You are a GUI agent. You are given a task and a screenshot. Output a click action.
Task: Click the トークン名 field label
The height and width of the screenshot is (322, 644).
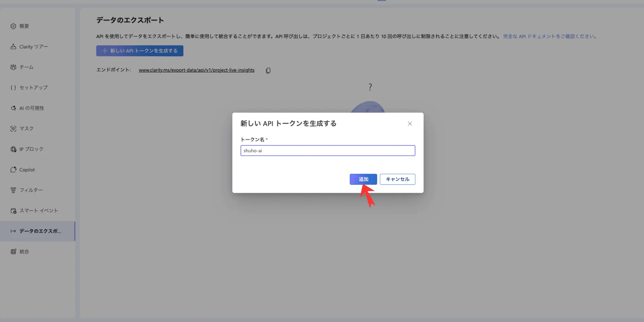(252, 139)
